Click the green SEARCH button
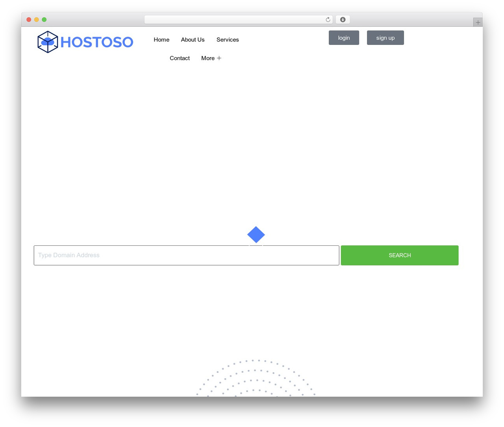504x427 pixels. pyautogui.click(x=400, y=255)
